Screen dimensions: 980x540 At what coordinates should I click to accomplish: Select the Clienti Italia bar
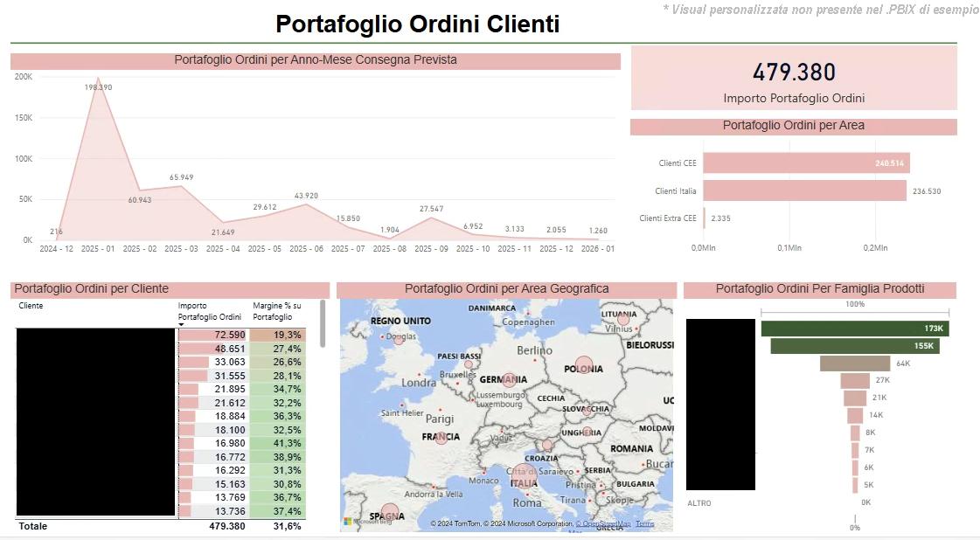804,190
